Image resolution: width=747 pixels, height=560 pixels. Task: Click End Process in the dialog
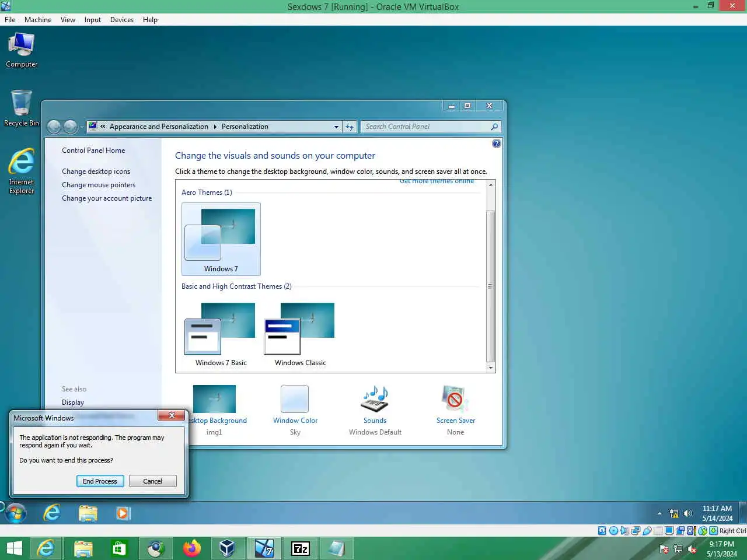(x=100, y=481)
